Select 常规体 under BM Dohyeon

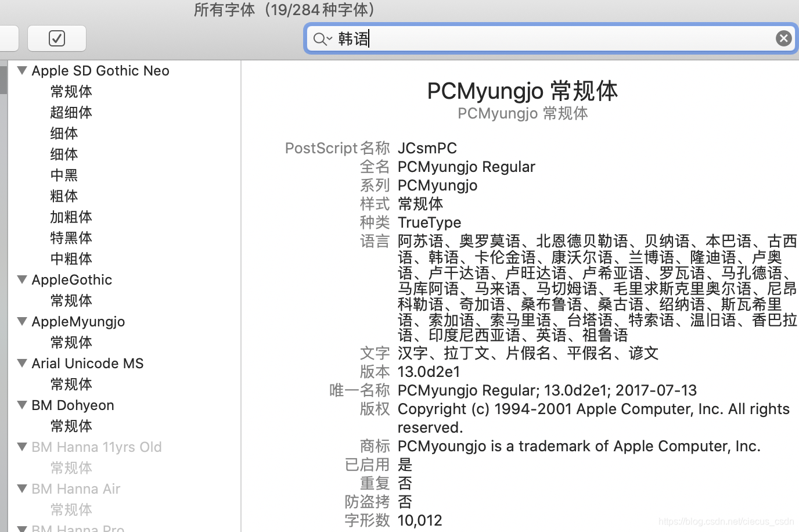pyautogui.click(x=71, y=426)
